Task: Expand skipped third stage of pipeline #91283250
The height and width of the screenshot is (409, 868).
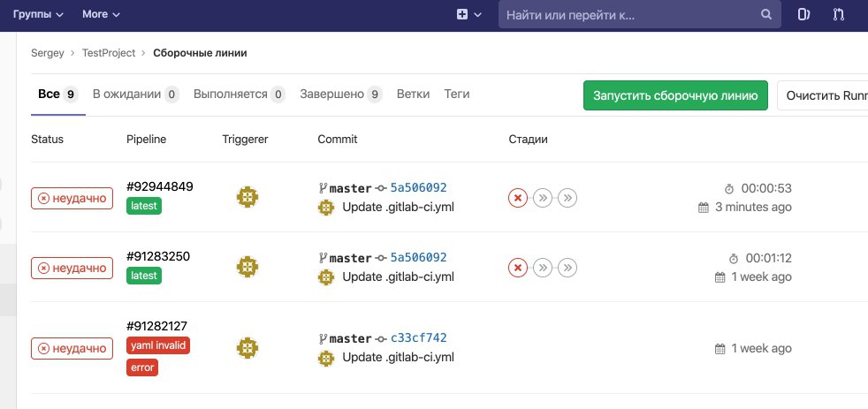Action: [567, 268]
